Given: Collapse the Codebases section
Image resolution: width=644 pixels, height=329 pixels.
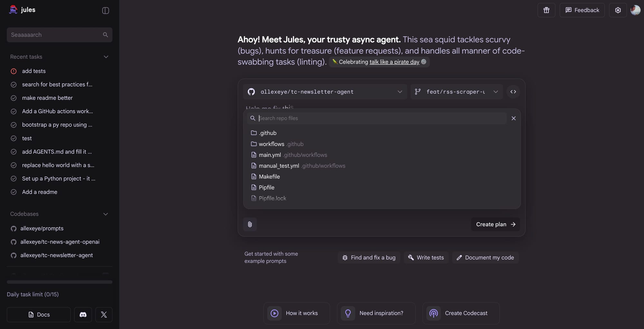Looking at the screenshot, I should point(106,214).
